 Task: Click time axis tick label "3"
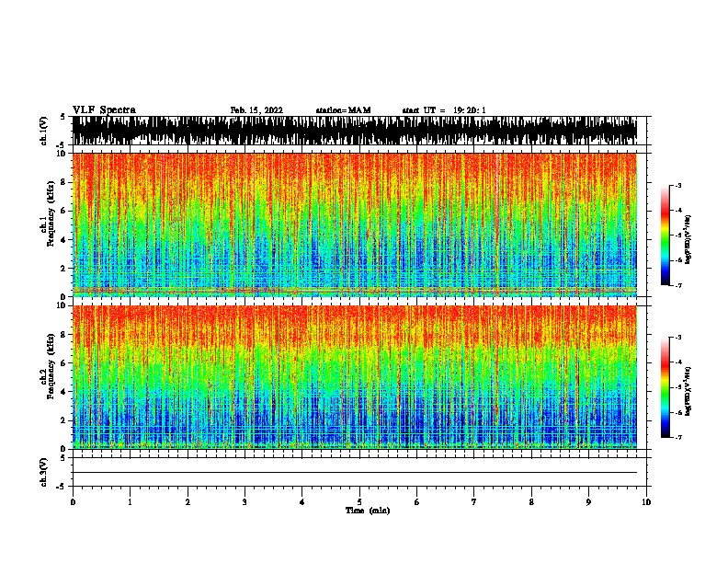[245, 502]
